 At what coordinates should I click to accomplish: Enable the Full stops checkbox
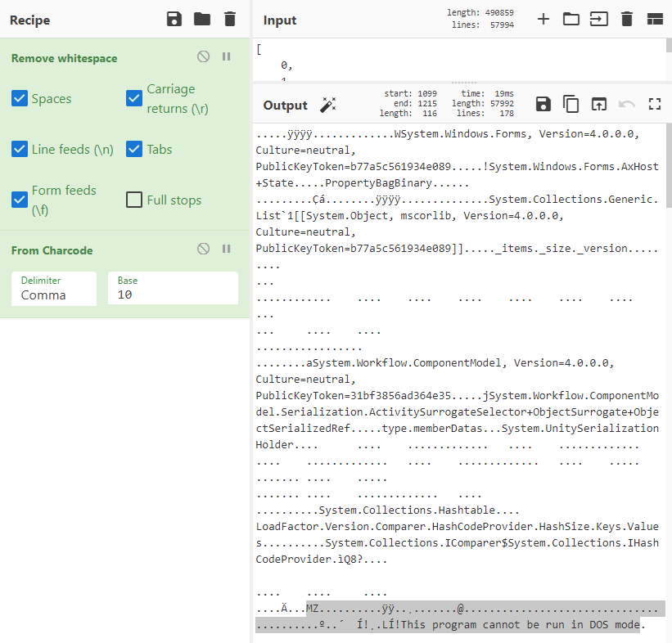tap(134, 200)
